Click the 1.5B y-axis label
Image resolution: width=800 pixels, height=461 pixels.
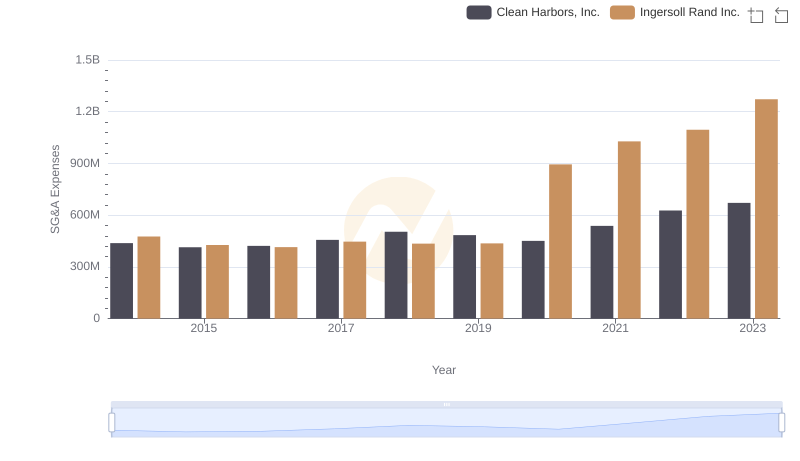[88, 60]
